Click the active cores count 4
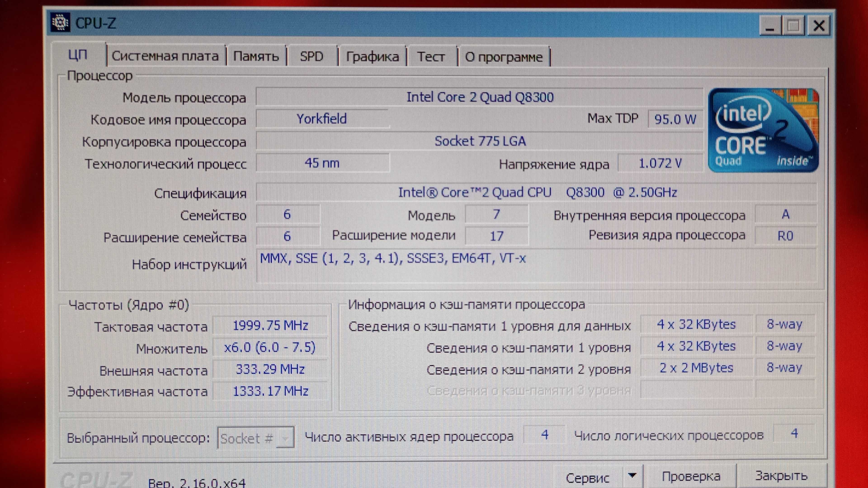The image size is (868, 488). pyautogui.click(x=545, y=435)
